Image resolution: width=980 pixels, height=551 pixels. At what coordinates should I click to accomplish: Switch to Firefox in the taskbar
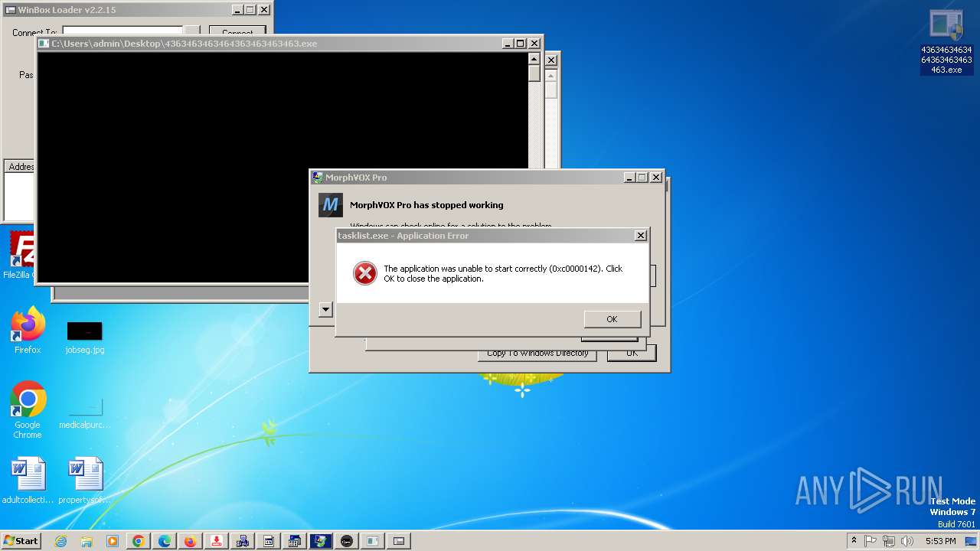(x=191, y=541)
